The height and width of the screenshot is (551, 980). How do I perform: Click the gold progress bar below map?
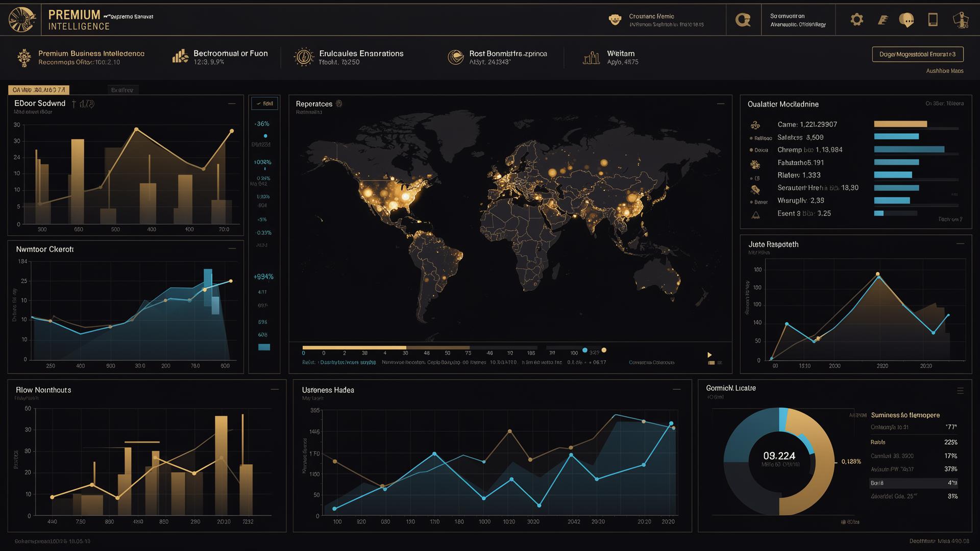click(354, 347)
